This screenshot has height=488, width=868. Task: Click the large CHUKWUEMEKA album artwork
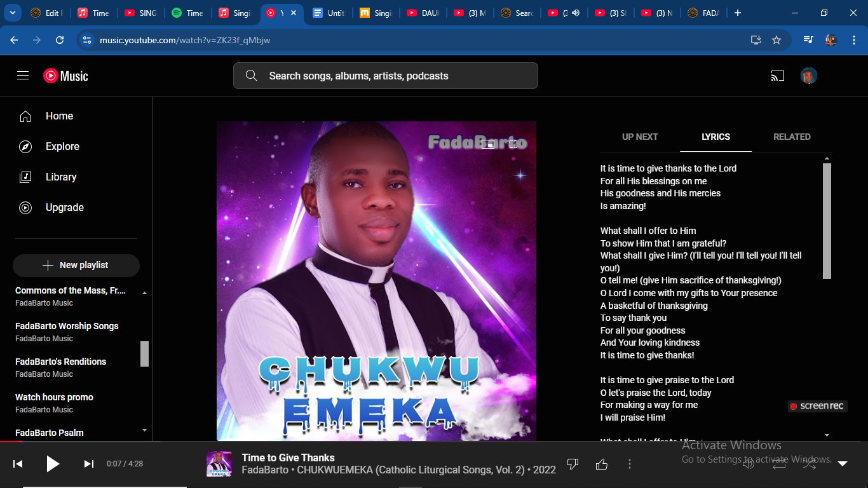coord(376,281)
